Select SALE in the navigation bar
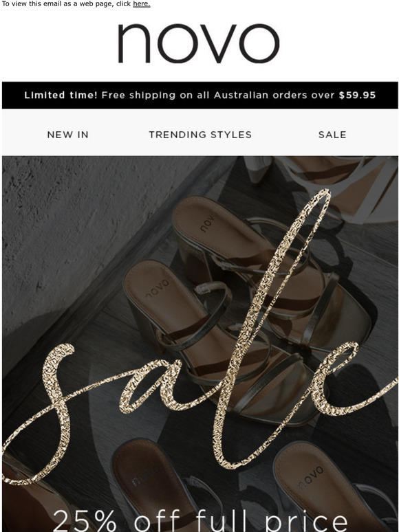Viewport: 399px width, 532px height. [332, 135]
